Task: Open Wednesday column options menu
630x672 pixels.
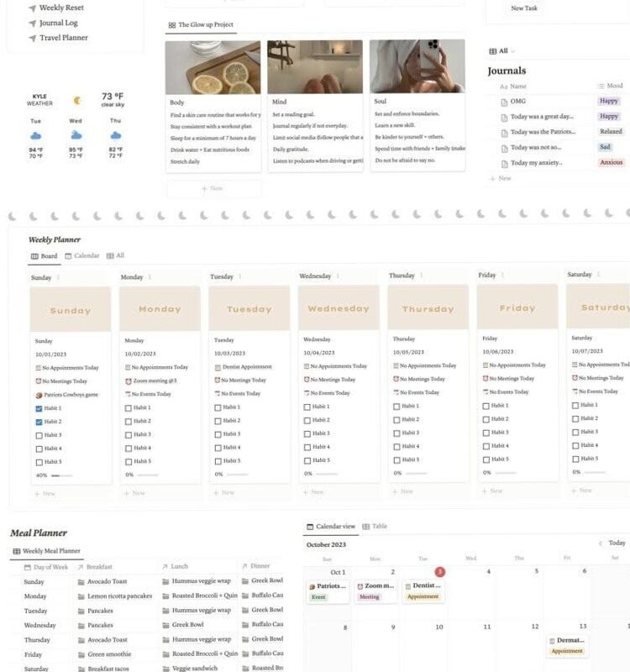Action: click(x=339, y=276)
